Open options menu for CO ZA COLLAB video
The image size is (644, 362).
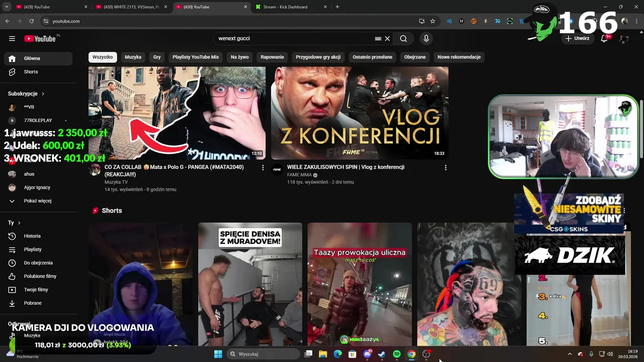pyautogui.click(x=263, y=167)
